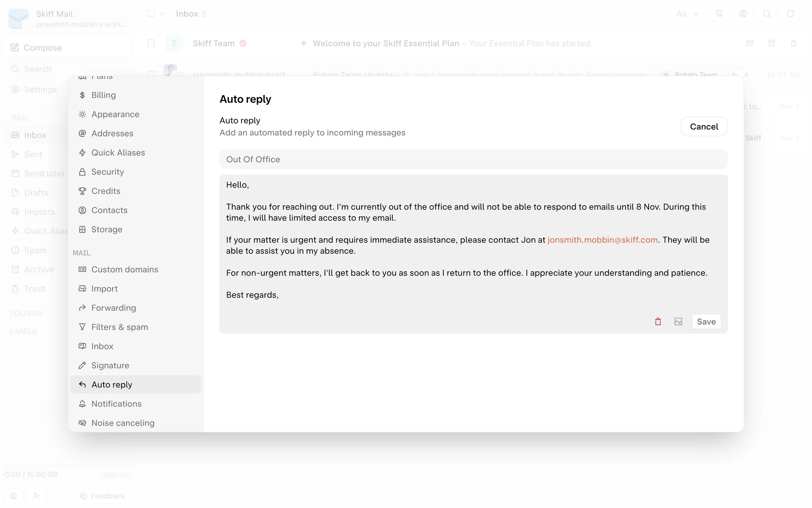Open the All filter dropdown
Viewport: 812px width, 508px height.
687,14
